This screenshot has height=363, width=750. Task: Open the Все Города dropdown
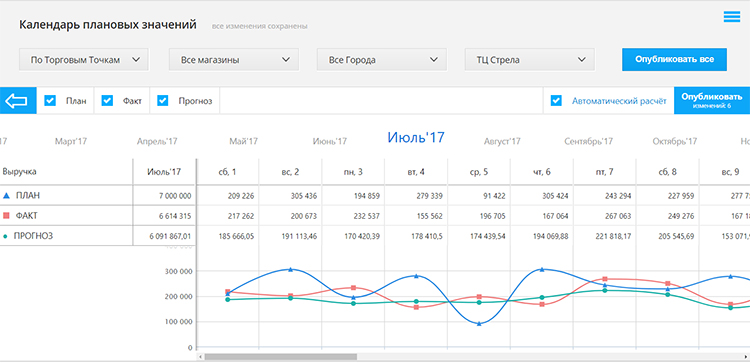click(382, 60)
